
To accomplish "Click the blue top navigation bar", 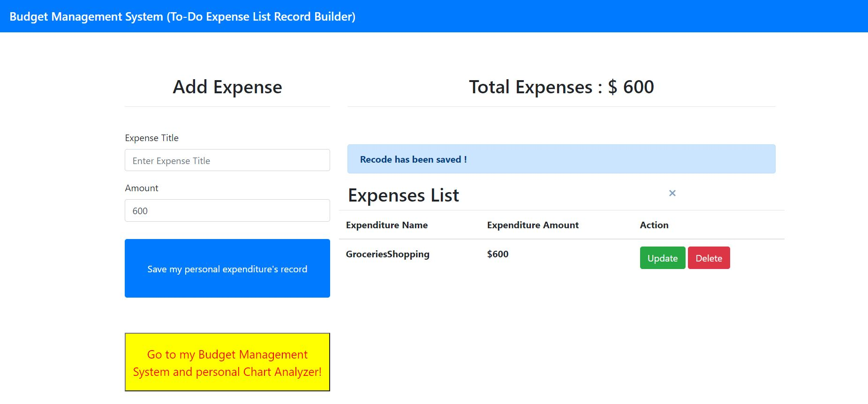I will (610, 16).
